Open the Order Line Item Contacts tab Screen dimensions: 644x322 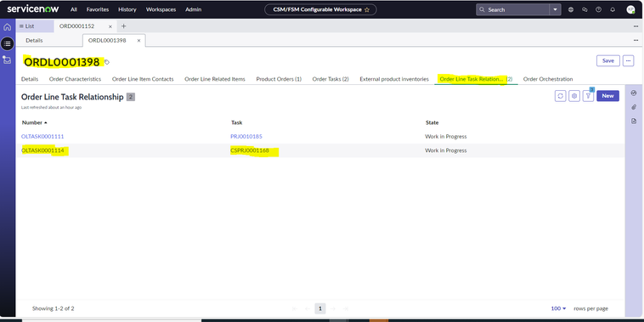[x=143, y=79]
